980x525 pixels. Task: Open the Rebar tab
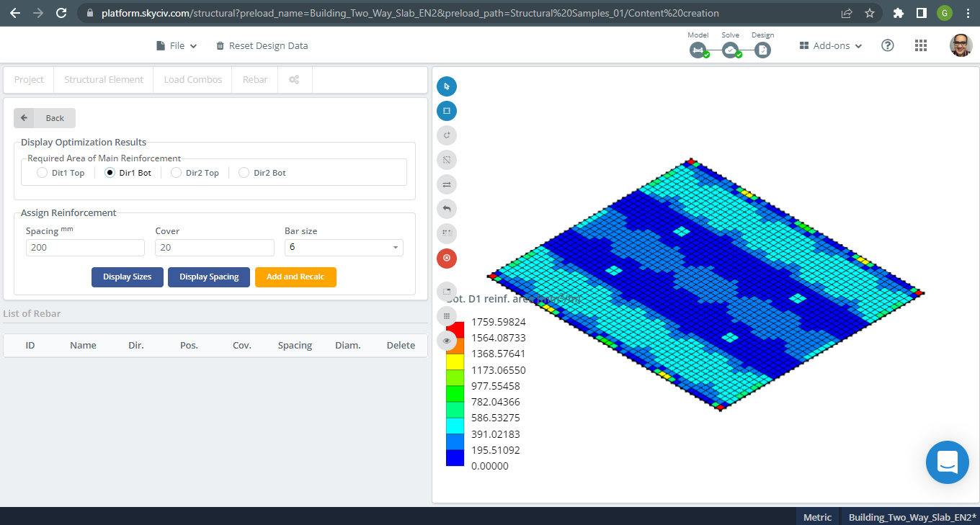pyautogui.click(x=254, y=79)
